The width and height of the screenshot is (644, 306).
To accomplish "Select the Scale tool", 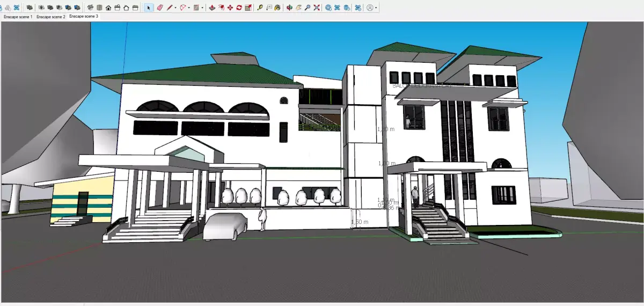I will click(248, 8).
